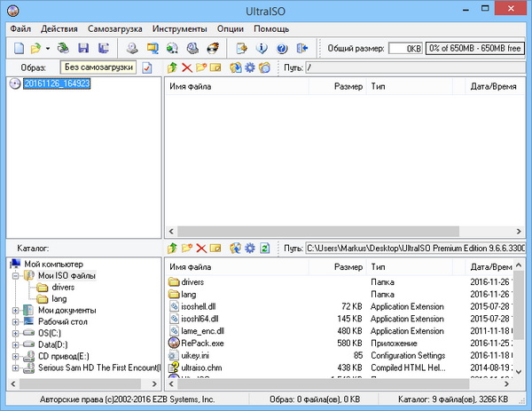This screenshot has height=411, width=532.
Task: Open the Инструменты menu
Action: (178, 28)
